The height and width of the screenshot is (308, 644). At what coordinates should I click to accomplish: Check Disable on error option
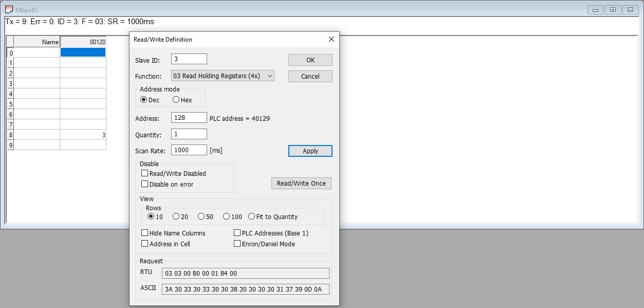point(145,184)
